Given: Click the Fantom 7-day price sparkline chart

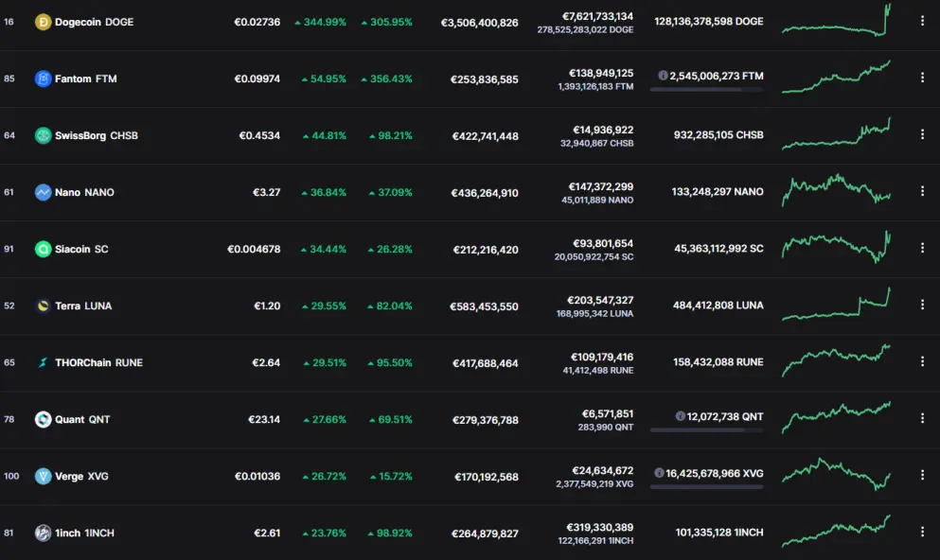Looking at the screenshot, I should click(x=836, y=78).
